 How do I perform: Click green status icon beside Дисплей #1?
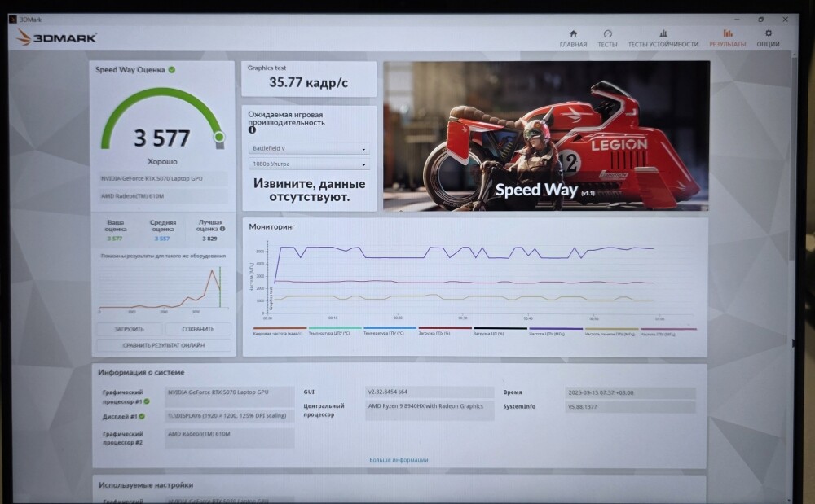[141, 416]
